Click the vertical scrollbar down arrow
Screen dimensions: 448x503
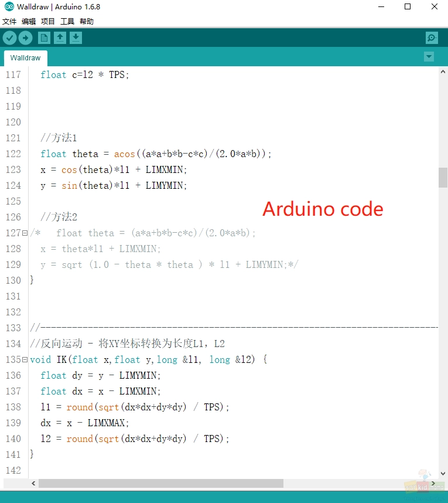point(443,474)
